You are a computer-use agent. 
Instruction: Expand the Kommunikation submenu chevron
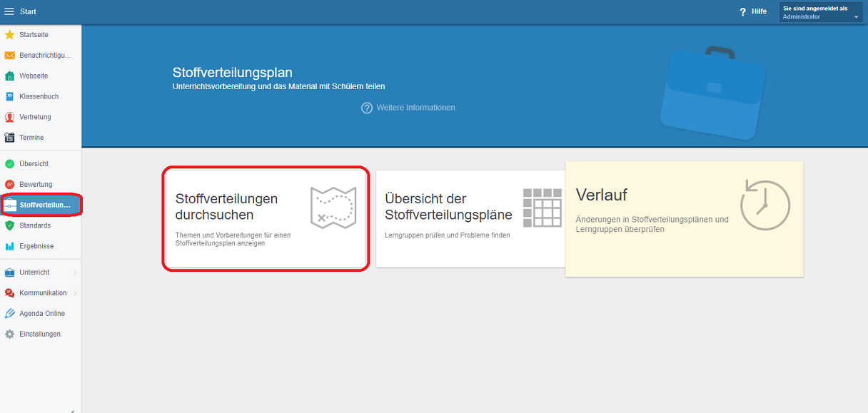[x=75, y=293]
